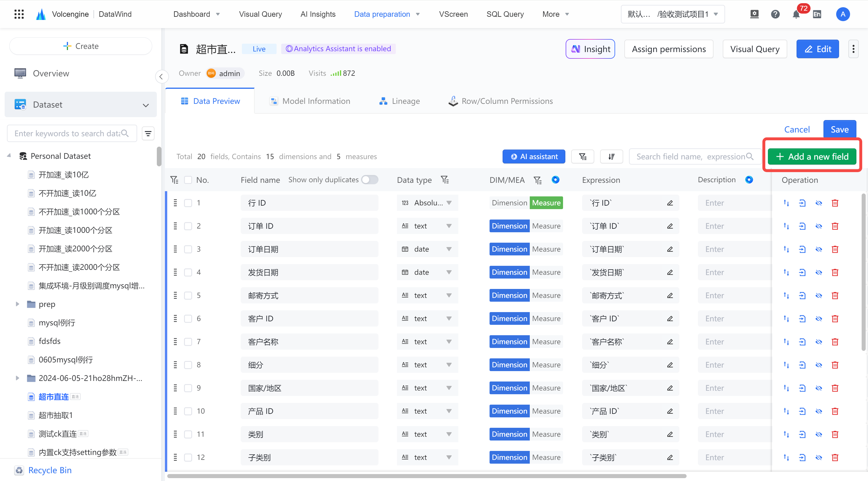The width and height of the screenshot is (868, 481).
Task: Open the monitor settings icon in header
Action: point(755,14)
